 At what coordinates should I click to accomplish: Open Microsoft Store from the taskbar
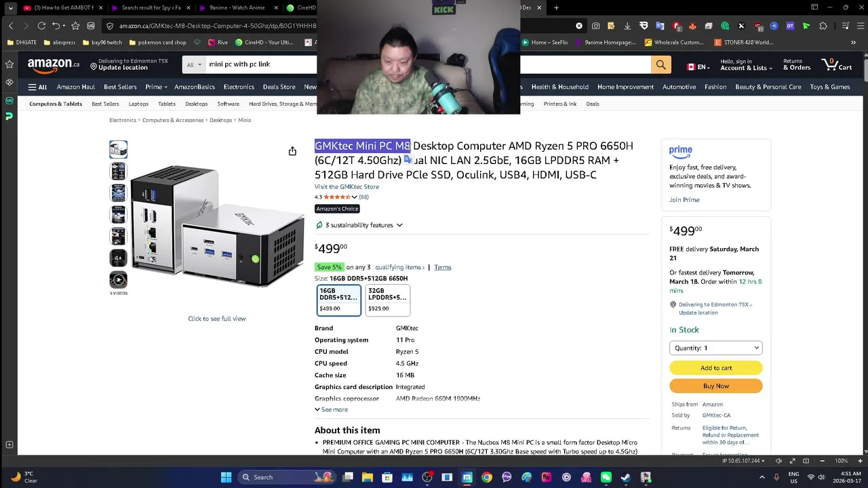click(387, 477)
